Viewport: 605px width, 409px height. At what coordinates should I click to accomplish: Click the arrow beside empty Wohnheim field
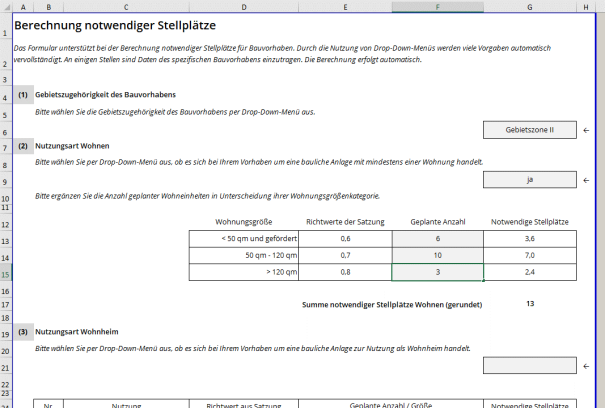587,367
